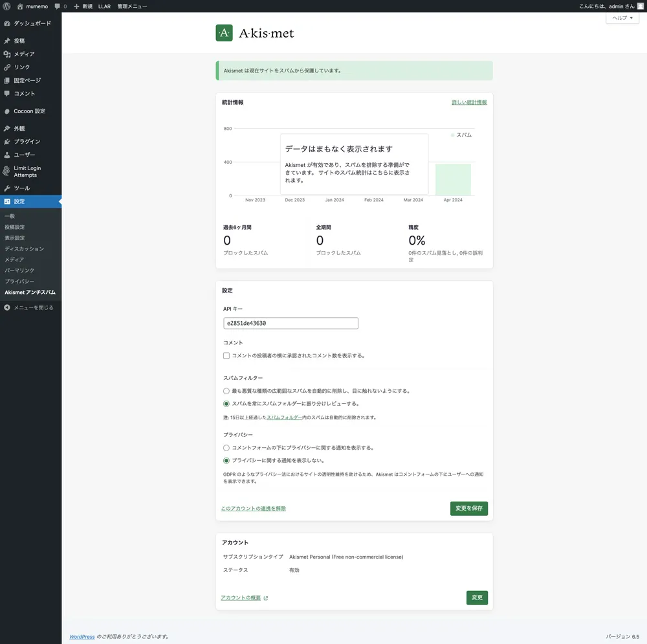Open パーマリンク settings submenu item
The width and height of the screenshot is (647, 644).
pos(19,271)
